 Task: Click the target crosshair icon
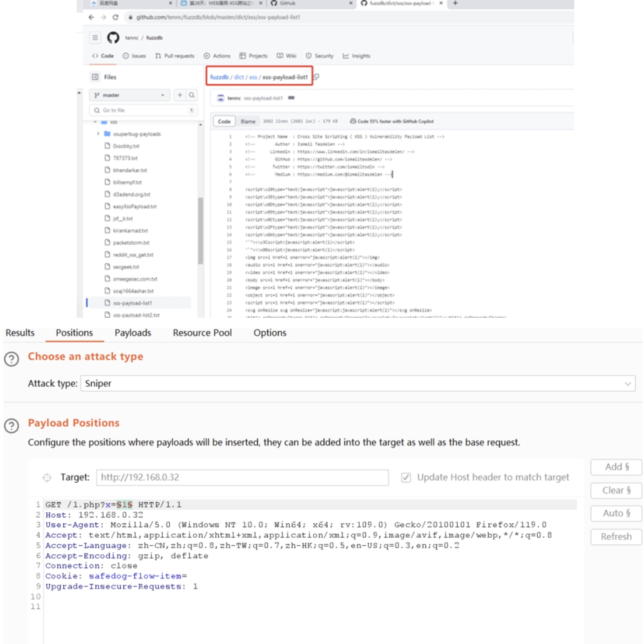(x=47, y=478)
